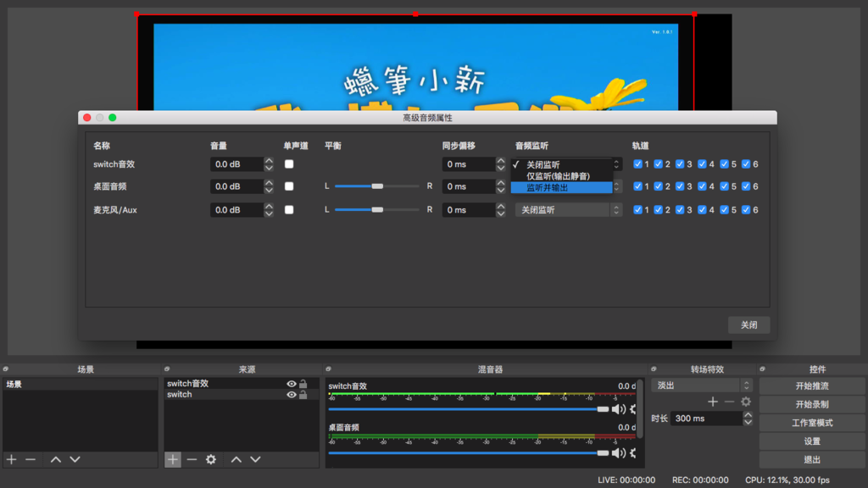Close the dialog with the 关闭 button
The image size is (868, 488).
[x=748, y=324]
